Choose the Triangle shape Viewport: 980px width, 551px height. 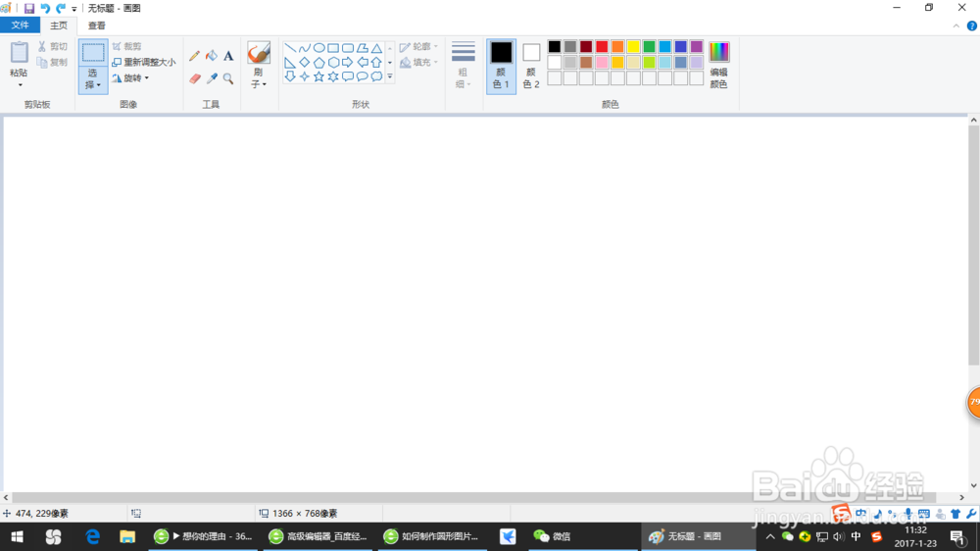tap(376, 48)
